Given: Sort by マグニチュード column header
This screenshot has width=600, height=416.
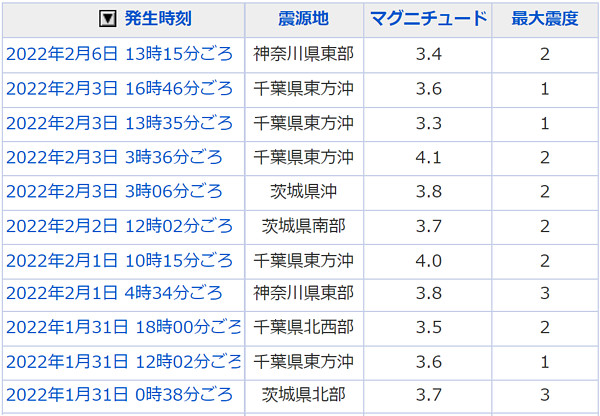Looking at the screenshot, I should pos(428,19).
